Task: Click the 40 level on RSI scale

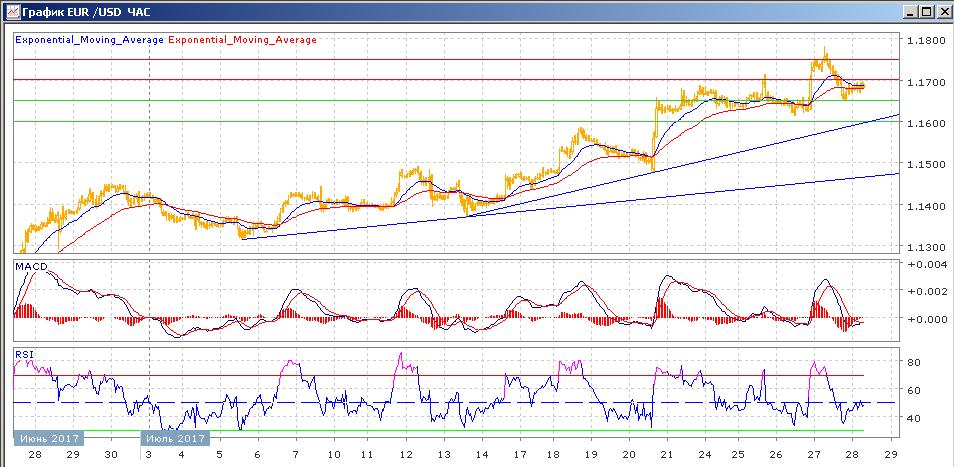Action: click(x=914, y=418)
